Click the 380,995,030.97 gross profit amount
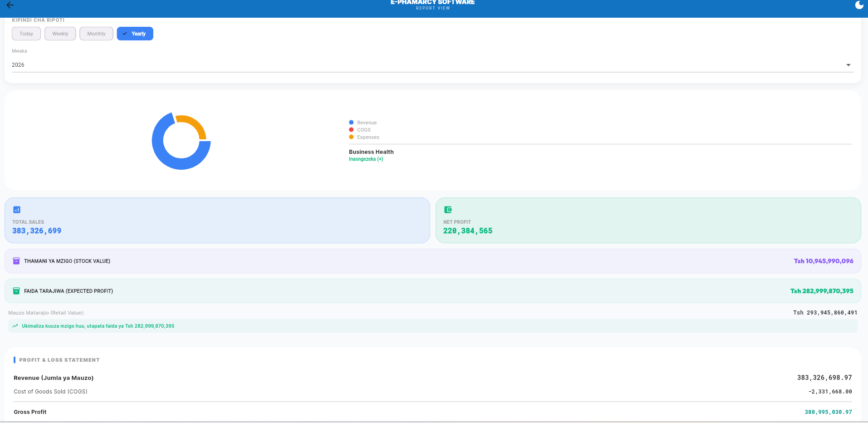 tap(828, 412)
